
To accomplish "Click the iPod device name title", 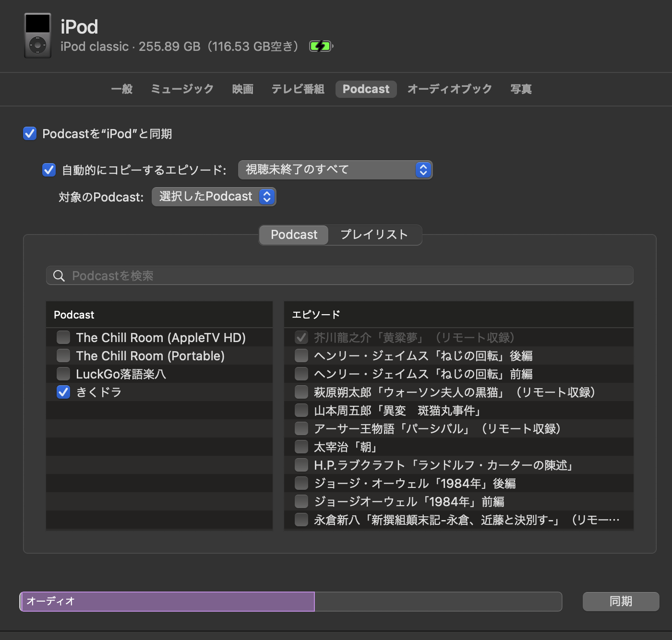I will [x=80, y=27].
